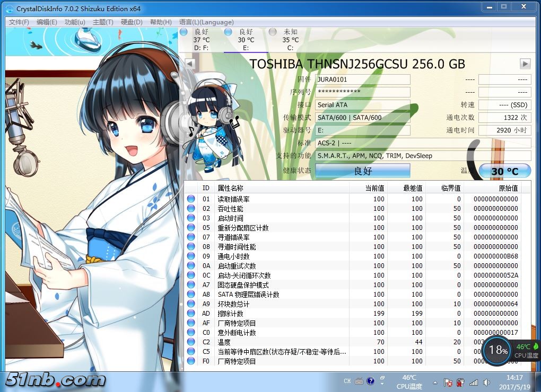This screenshot has width=541, height=392.
Task: Click the status dot beside 温度 attribute C2
Action: click(x=191, y=342)
